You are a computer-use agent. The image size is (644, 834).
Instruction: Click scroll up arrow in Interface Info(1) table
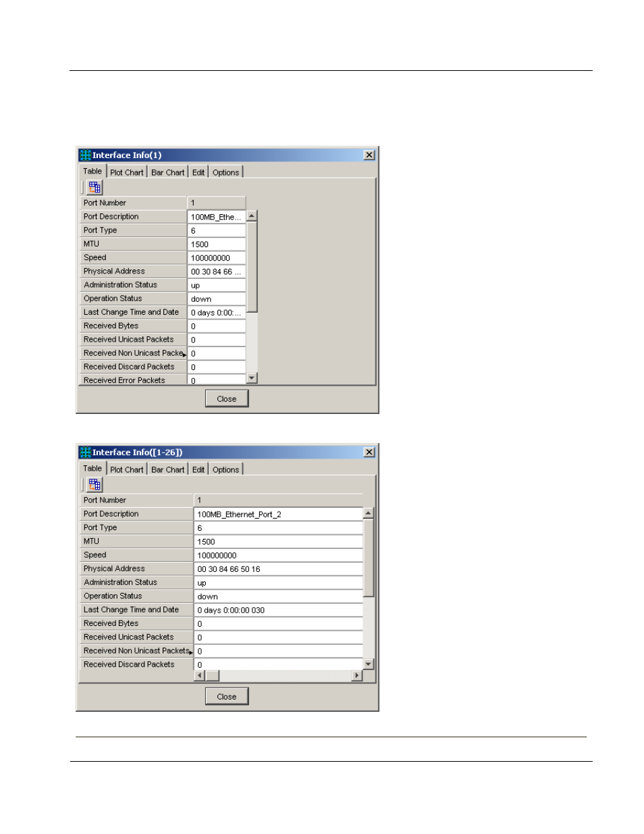(252, 216)
